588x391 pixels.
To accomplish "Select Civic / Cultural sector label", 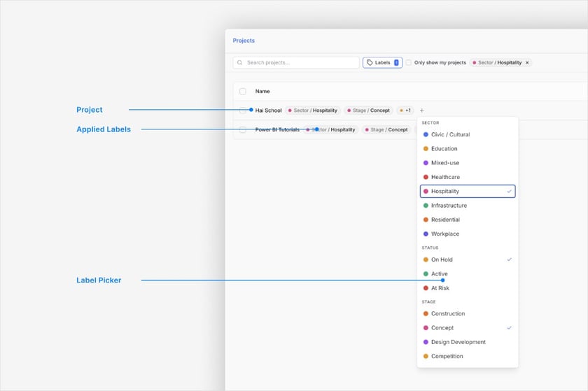I will (x=468, y=134).
